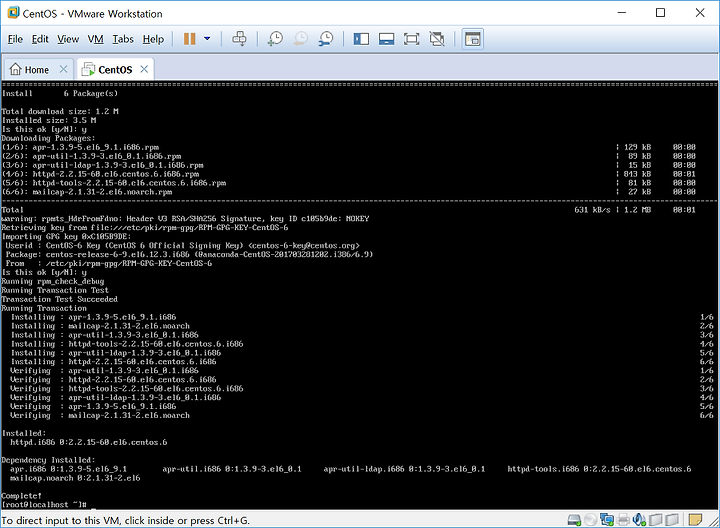Screen dimensions: 720x528
Task: Open the Help menu
Action: pyautogui.click(x=153, y=39)
